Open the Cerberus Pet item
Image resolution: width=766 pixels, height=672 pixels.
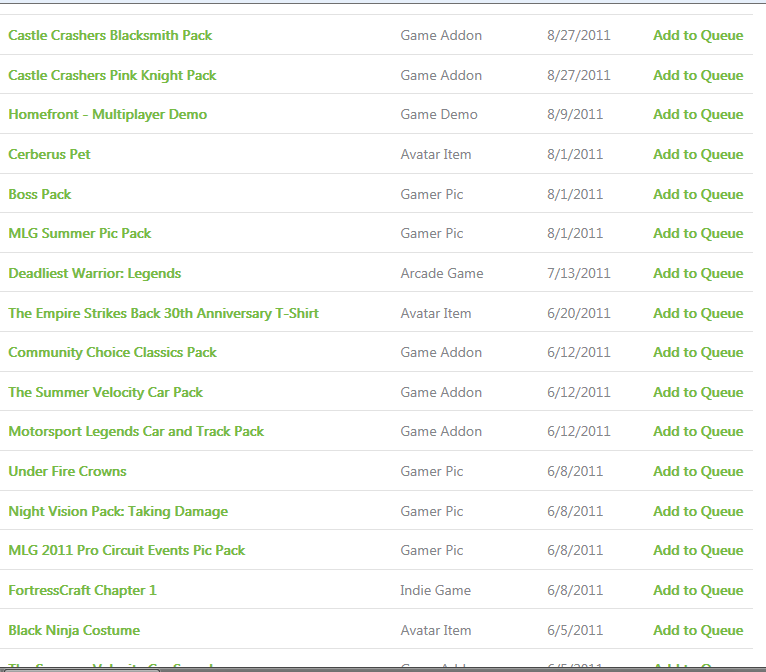point(49,154)
